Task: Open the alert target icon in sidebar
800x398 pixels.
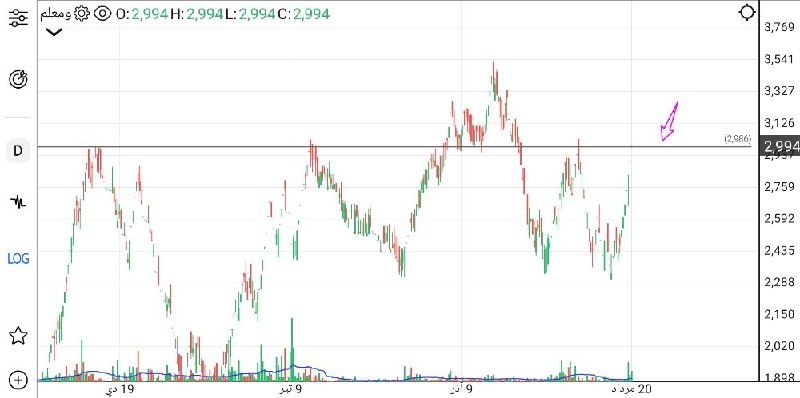Action: click(x=18, y=79)
